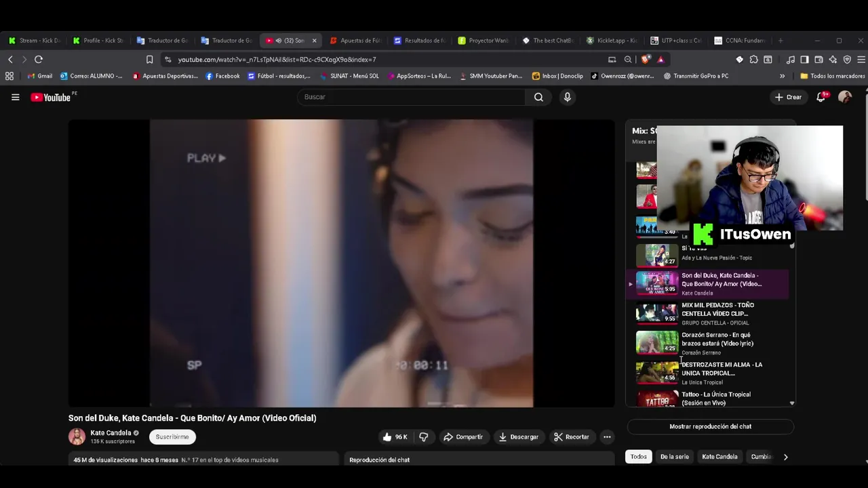This screenshot has height=488, width=868.
Task: Select the Kate Candela filter chip
Action: [x=719, y=457]
